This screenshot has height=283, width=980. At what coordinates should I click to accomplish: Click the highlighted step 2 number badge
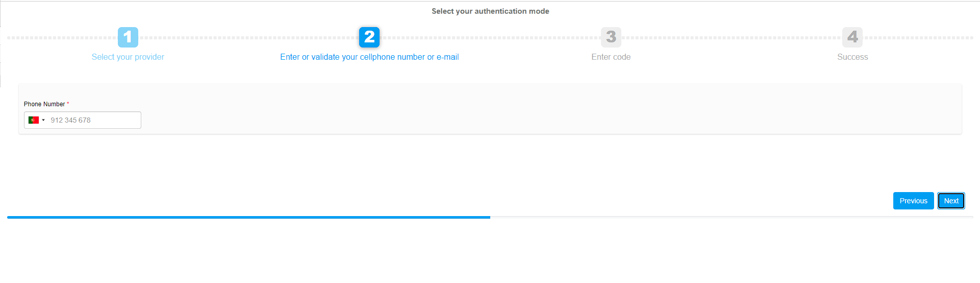point(369,37)
